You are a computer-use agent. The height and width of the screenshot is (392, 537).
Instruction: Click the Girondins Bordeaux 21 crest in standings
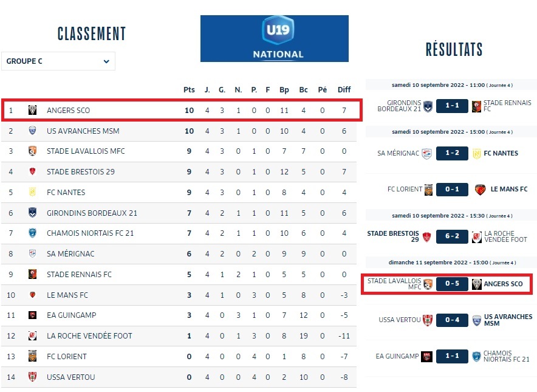[x=33, y=213]
